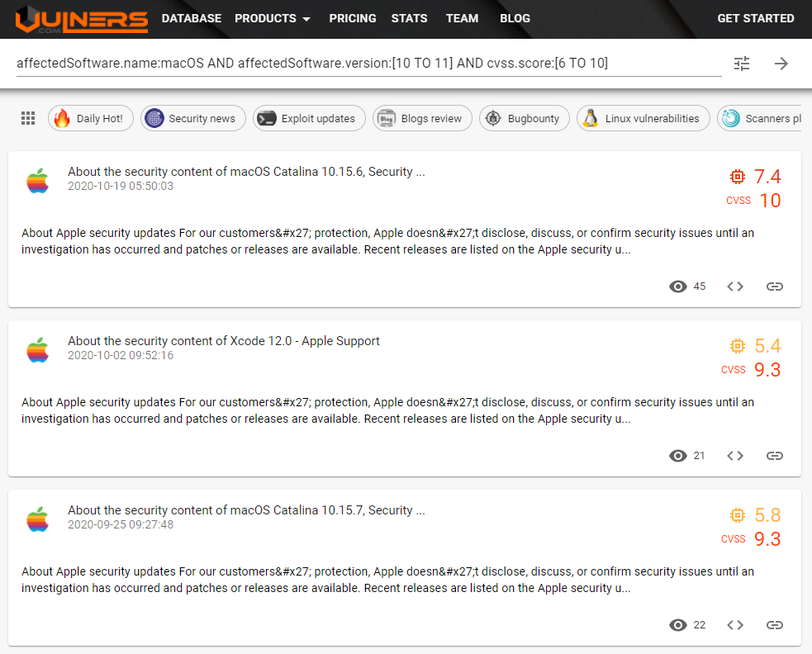Go to the Pricing page

point(352,18)
